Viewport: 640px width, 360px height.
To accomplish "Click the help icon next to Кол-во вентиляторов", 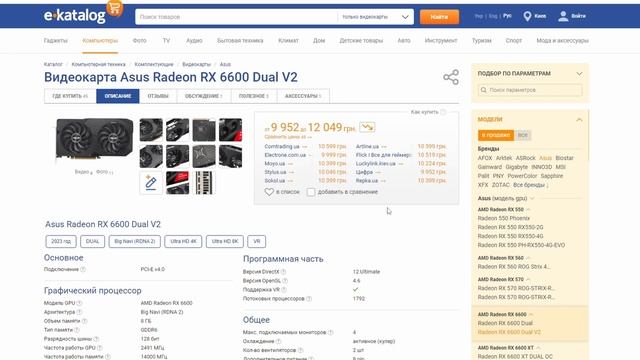I will [300, 350].
